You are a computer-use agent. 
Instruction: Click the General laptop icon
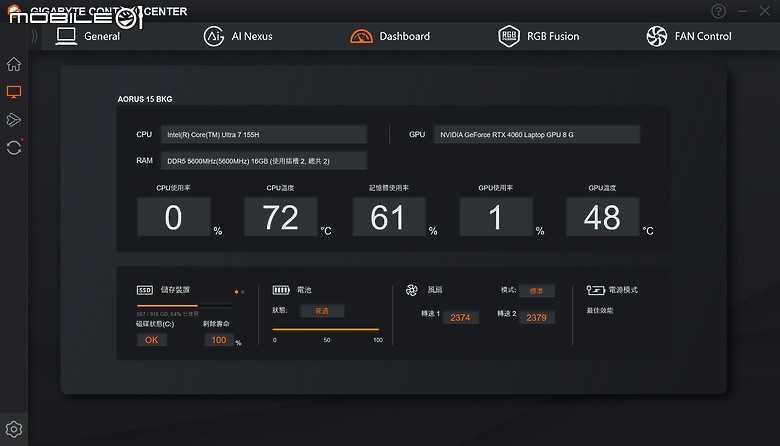click(66, 36)
